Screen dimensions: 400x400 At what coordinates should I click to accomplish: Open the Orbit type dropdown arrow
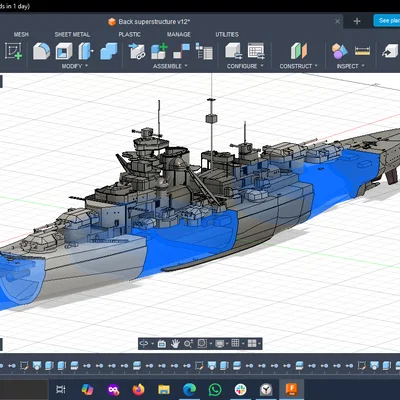[152, 344]
